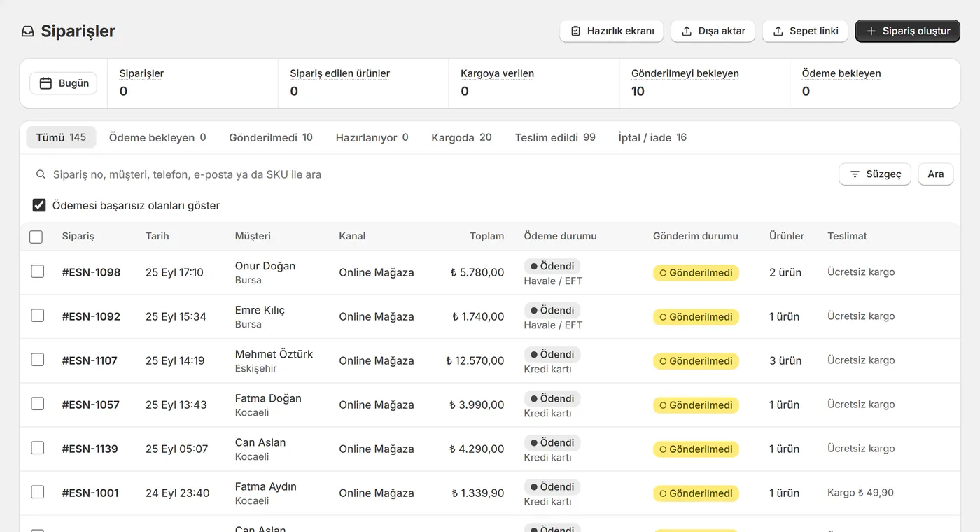Tick the select-all checkbox in table header
Screen dimensions: 980x532
pyautogui.click(x=36, y=237)
